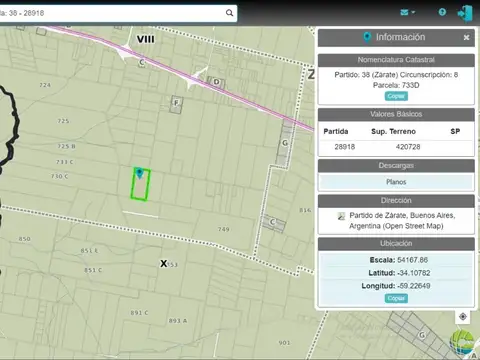This screenshot has width=480, height=360.
Task: Click the globe logo on the map
Action: (462, 343)
